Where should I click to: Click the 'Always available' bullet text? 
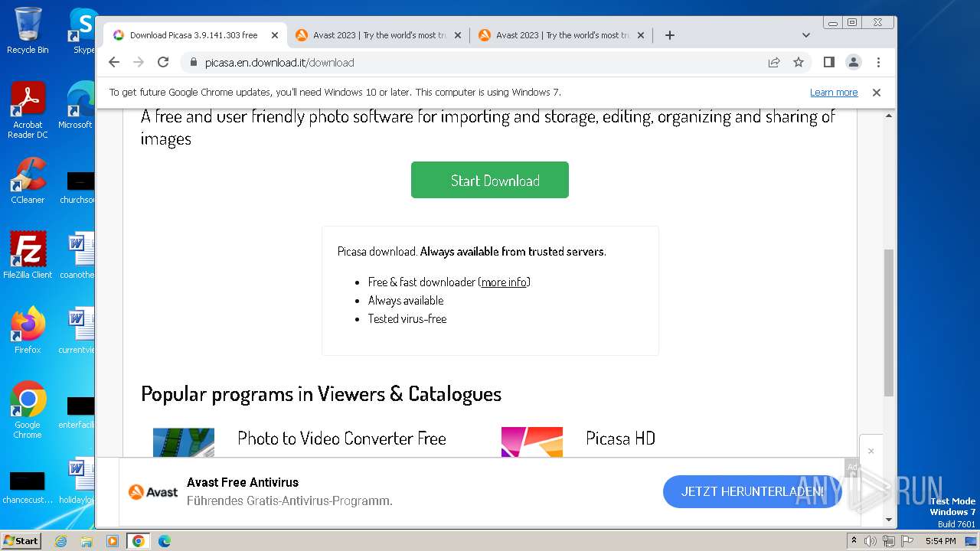pyautogui.click(x=405, y=300)
